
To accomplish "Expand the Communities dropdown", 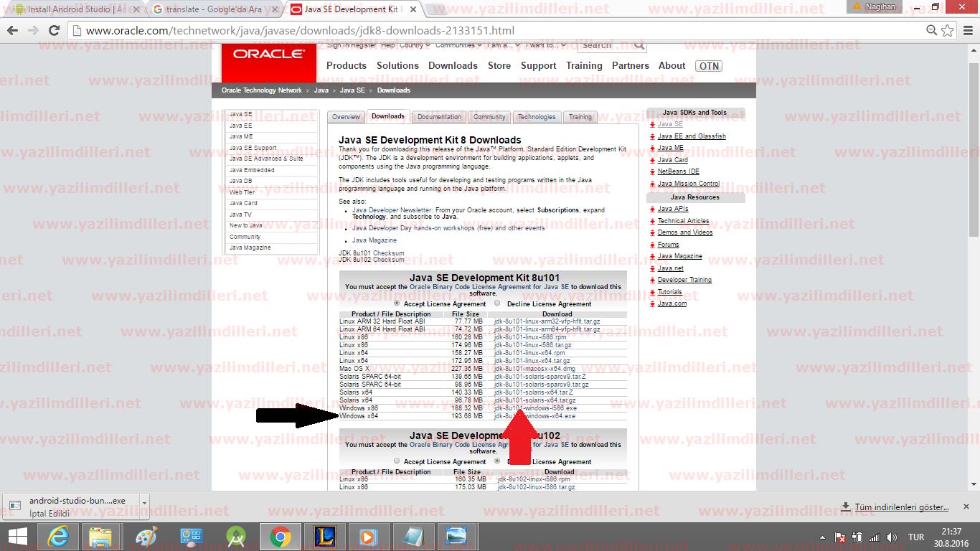I will tap(458, 45).
